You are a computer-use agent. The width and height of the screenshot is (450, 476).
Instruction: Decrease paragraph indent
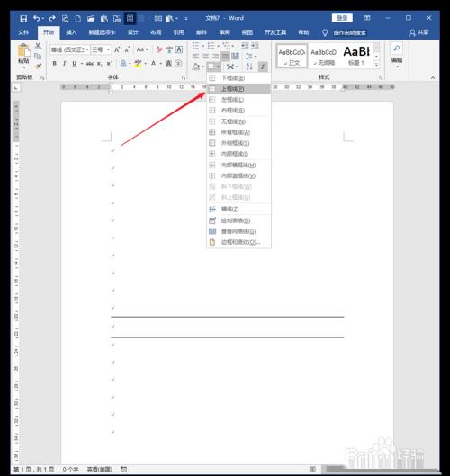(245, 46)
